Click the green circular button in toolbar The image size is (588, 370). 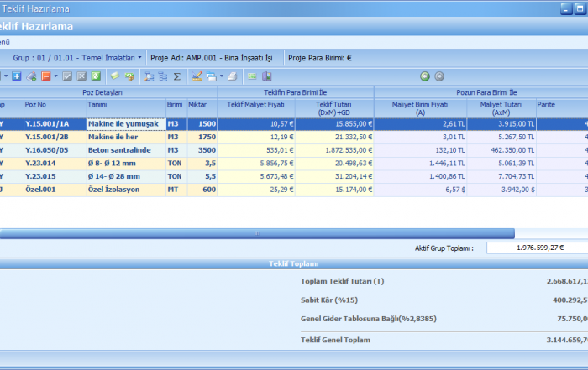click(425, 76)
